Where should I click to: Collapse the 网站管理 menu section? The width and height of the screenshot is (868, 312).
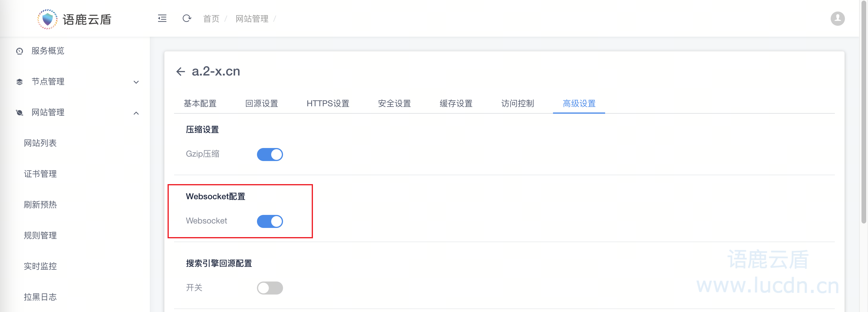coord(136,113)
